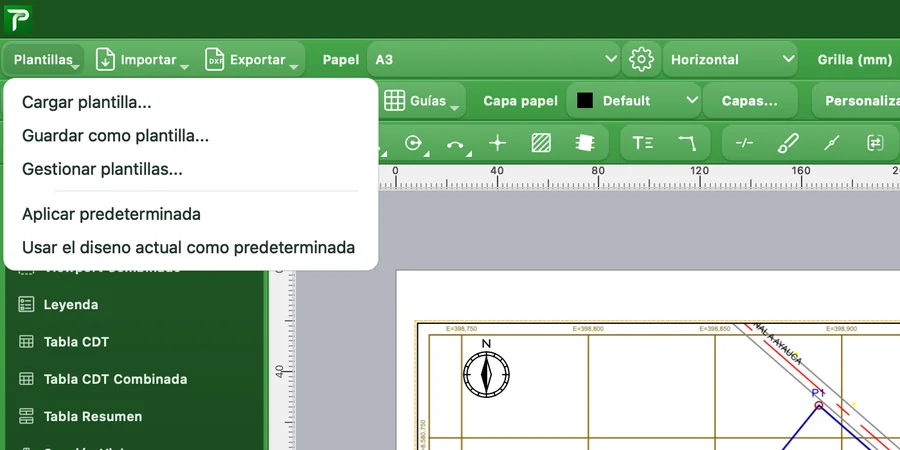Expand the Exportar dropdown arrow
Viewport: 900px width, 450px height.
(294, 67)
